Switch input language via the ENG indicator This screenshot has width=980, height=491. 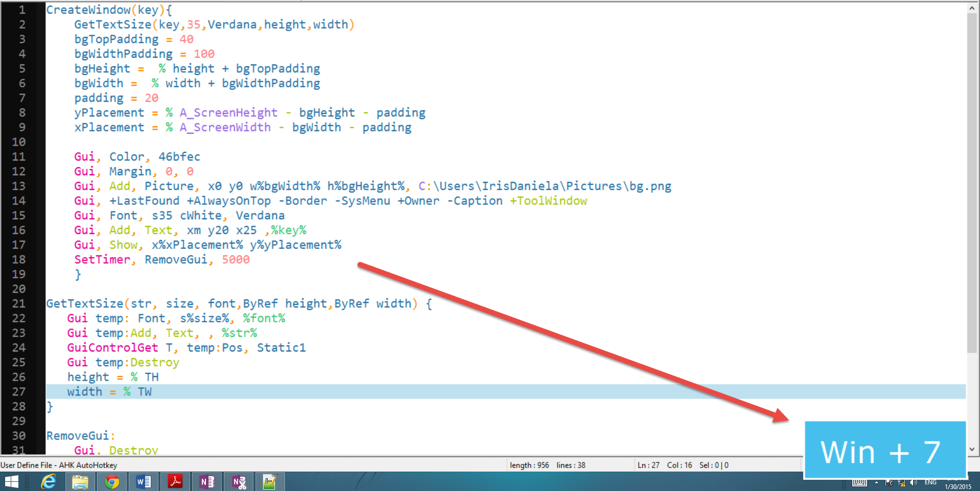[930, 482]
